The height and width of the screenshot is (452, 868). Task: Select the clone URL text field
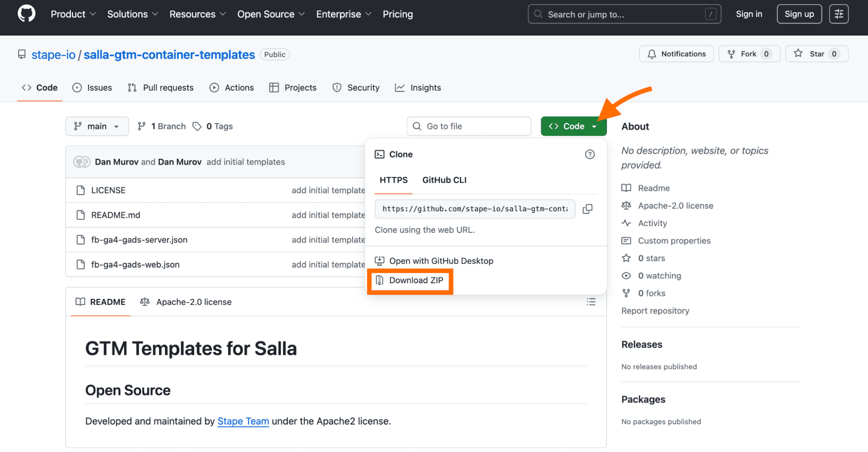pyautogui.click(x=475, y=209)
